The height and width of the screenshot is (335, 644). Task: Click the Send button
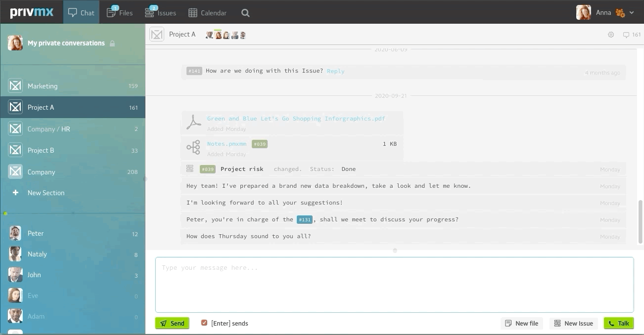[172, 323]
